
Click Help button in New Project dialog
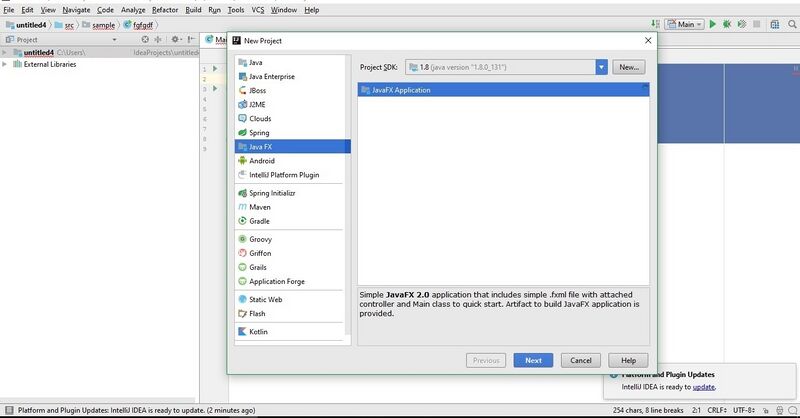628,360
